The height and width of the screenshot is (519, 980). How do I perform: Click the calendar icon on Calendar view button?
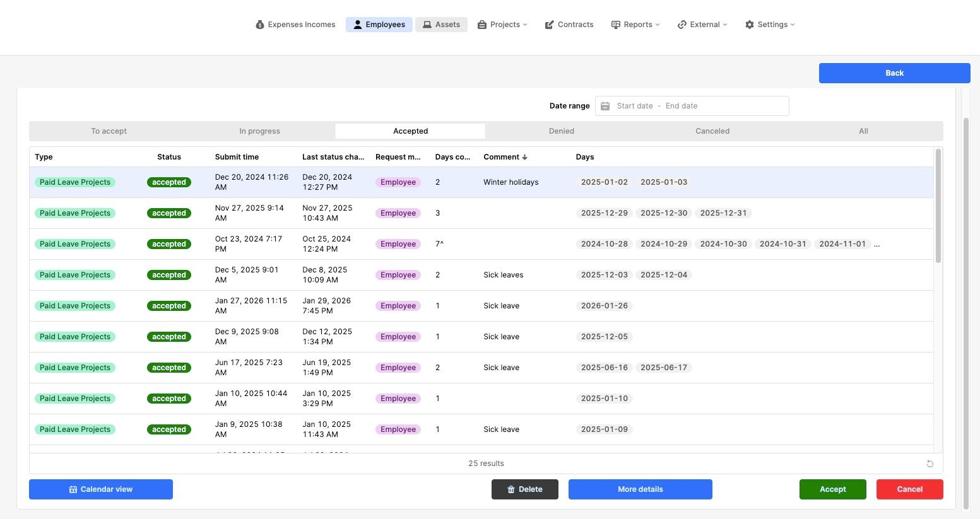[x=72, y=489]
